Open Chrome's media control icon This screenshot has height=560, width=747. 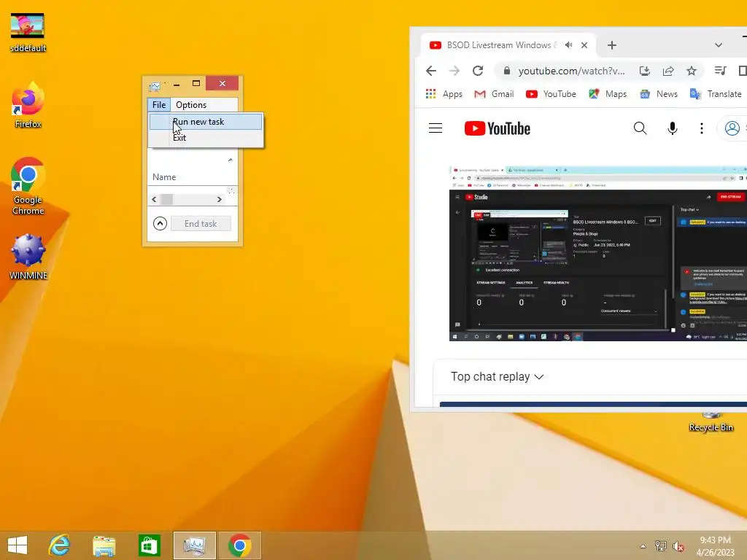tap(720, 71)
